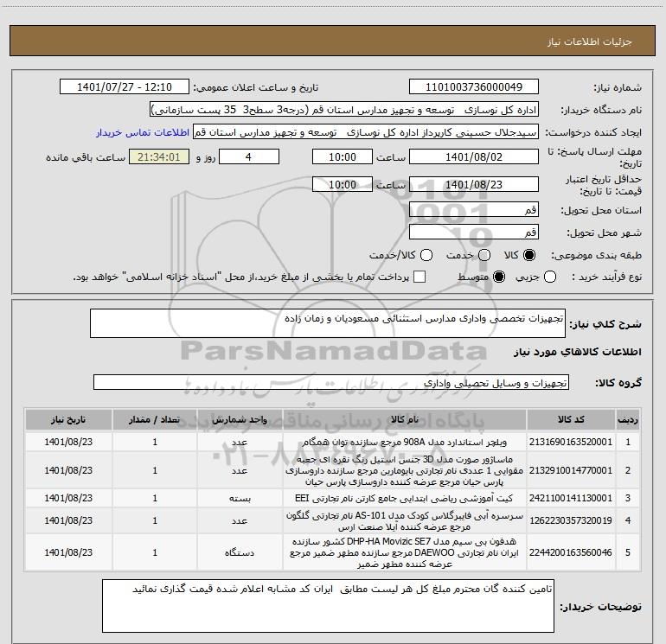The image size is (666, 644).
Task: Click unit دستگاه in row 5
Action: (x=240, y=552)
